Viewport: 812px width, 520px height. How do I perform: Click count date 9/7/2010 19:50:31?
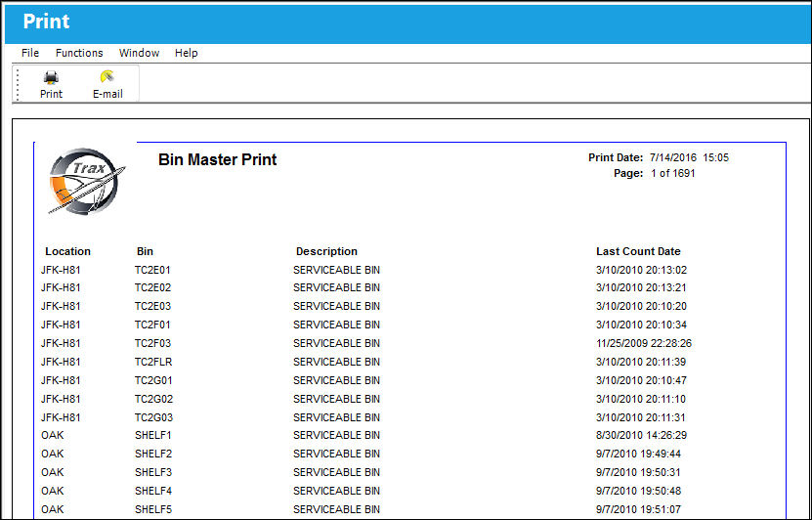(x=638, y=473)
